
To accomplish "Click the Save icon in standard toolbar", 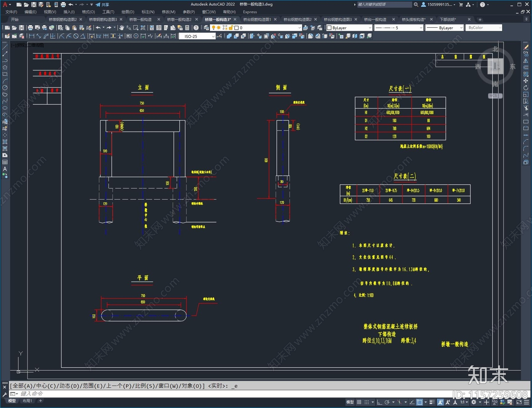I will tap(22, 28).
